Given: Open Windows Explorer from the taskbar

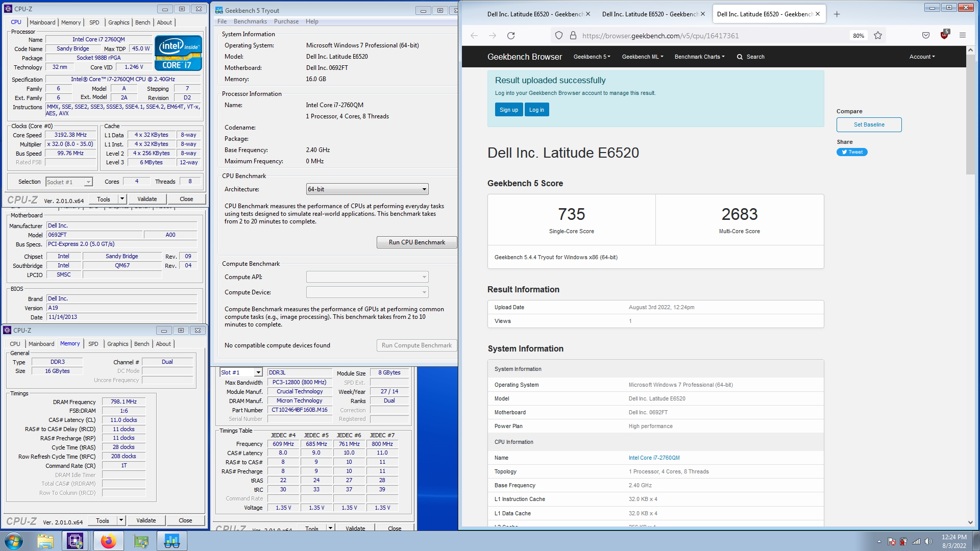Looking at the screenshot, I should click(45, 541).
